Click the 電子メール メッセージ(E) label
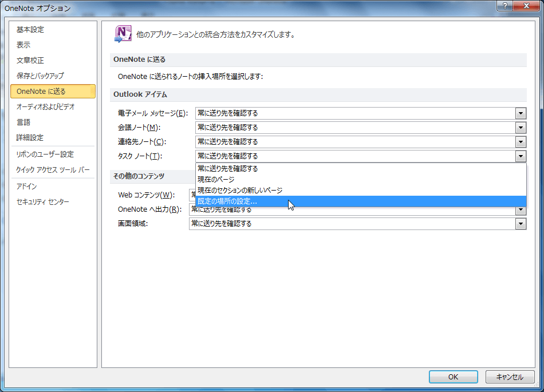 pos(153,113)
